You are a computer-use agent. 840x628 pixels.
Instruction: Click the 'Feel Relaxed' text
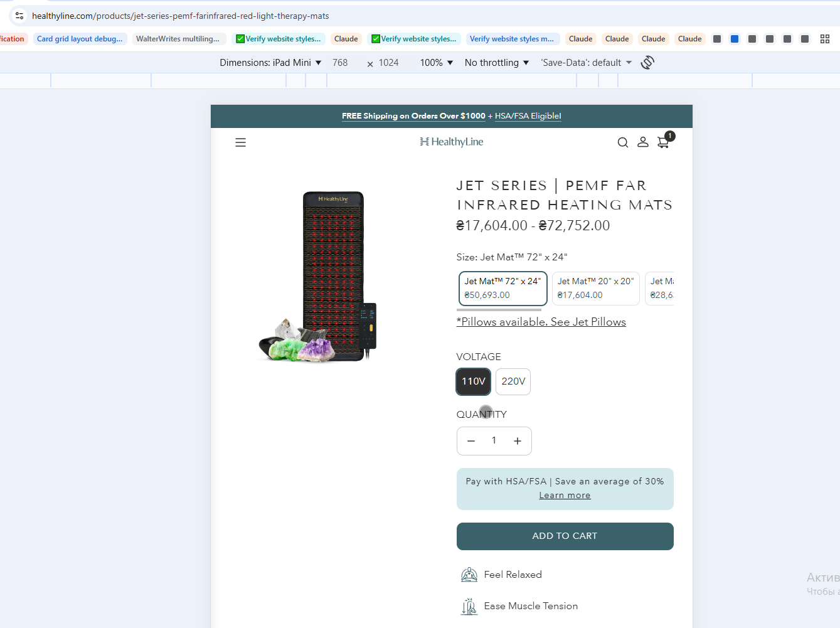(513, 575)
